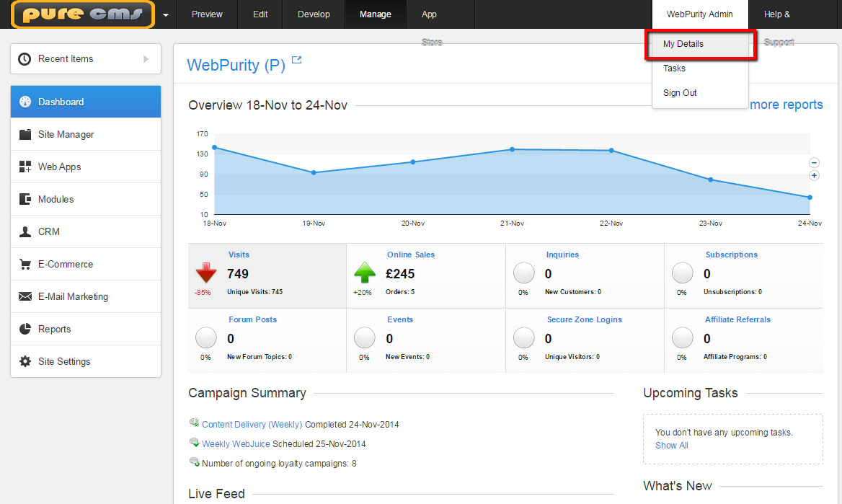This screenshot has height=504, width=842.
Task: Click the 21-Nov data point on chart
Action: pos(512,149)
